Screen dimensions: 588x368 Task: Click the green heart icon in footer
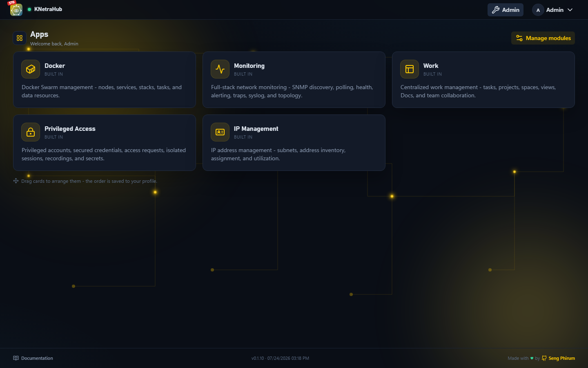pyautogui.click(x=532, y=358)
